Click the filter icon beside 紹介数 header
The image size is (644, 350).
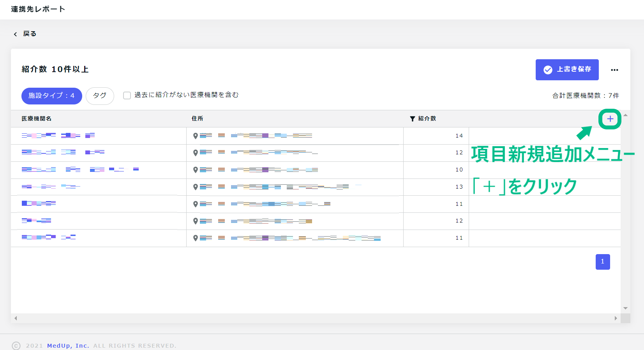pos(412,118)
